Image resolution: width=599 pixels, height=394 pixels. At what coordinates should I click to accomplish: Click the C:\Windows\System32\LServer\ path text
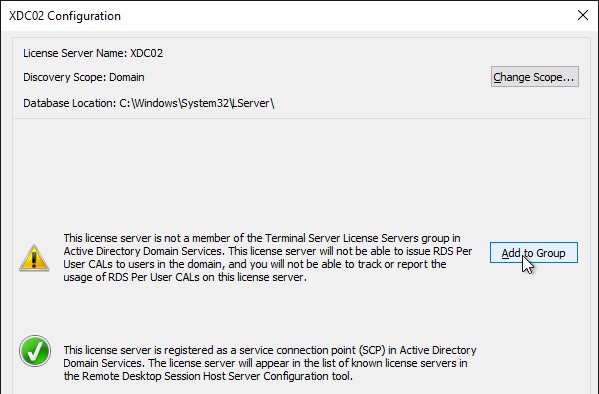[x=197, y=103]
